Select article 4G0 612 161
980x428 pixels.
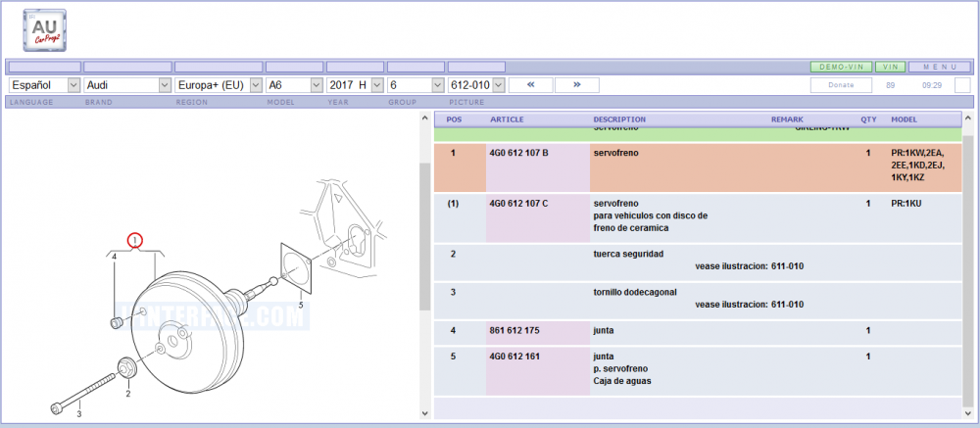pos(514,357)
